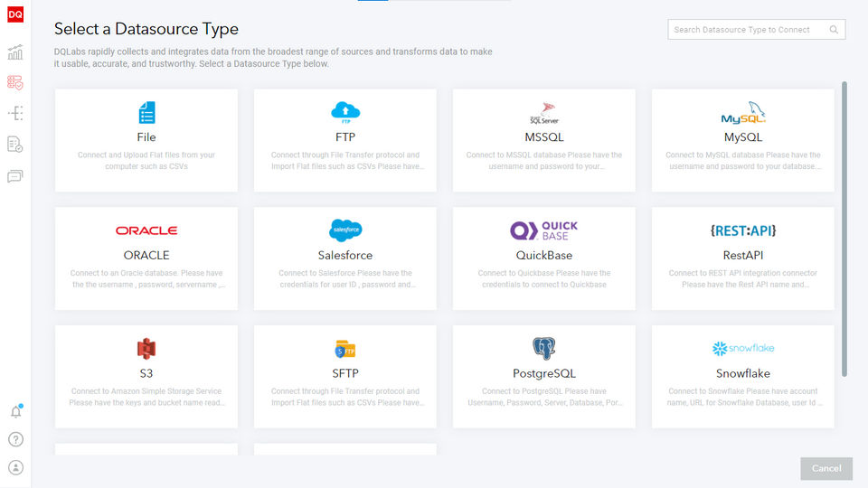Focus the Search Datasource Type field
868x488 pixels.
tap(749, 30)
